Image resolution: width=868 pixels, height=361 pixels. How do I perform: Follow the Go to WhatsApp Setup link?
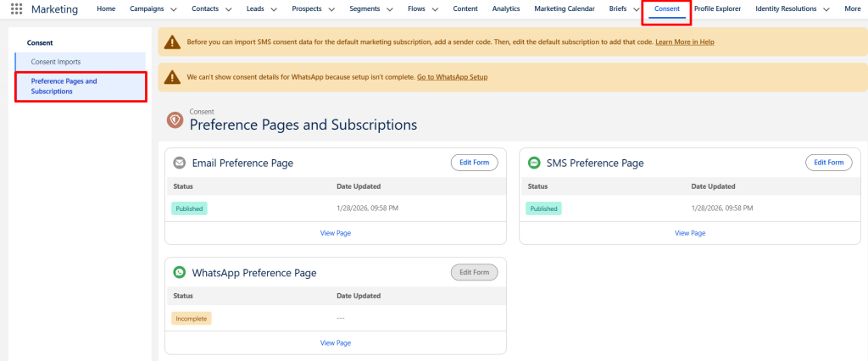click(x=453, y=77)
